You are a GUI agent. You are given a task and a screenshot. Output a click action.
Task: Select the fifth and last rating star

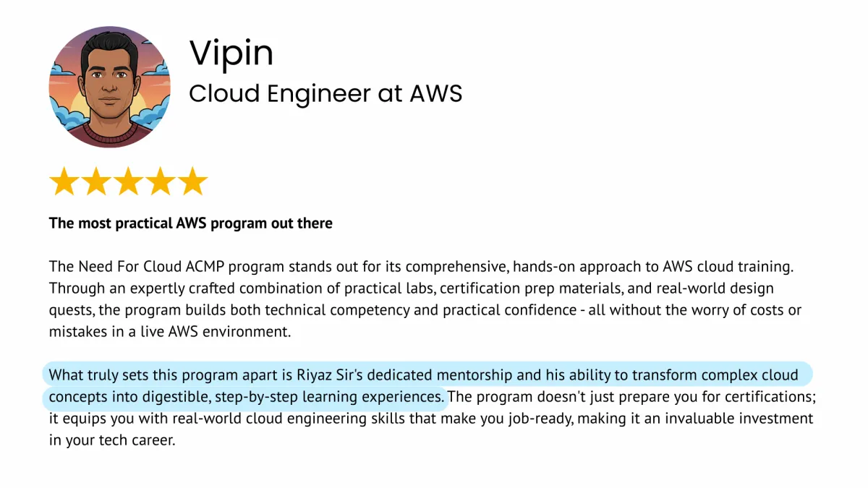[192, 181]
